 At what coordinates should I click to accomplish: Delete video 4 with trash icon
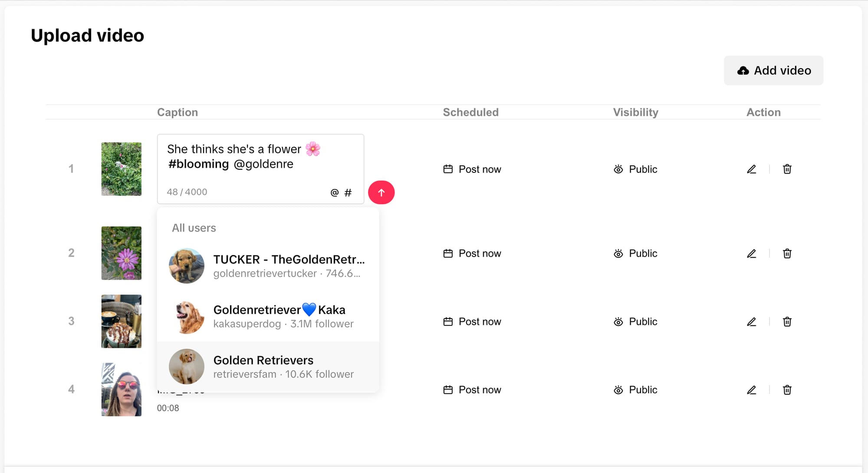(x=787, y=390)
